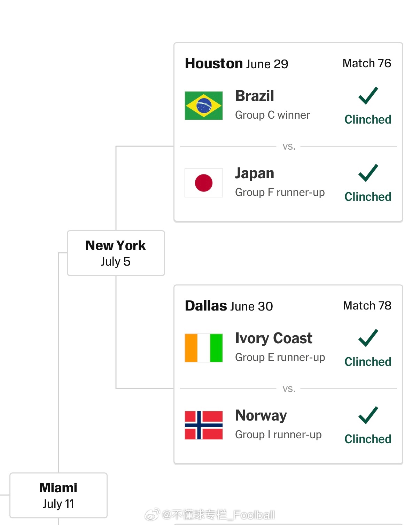Click the Dallas June 30 header
Screen dimensions: 420x525
(229, 306)
